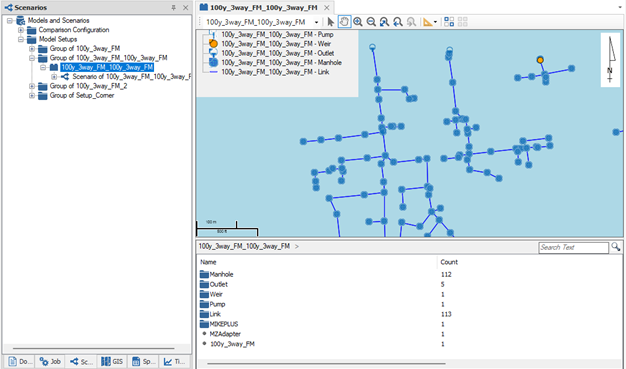Image resolution: width=626 pixels, height=369 pixels.
Task: Switch to the Scenarios bottom tab
Action: click(x=81, y=362)
